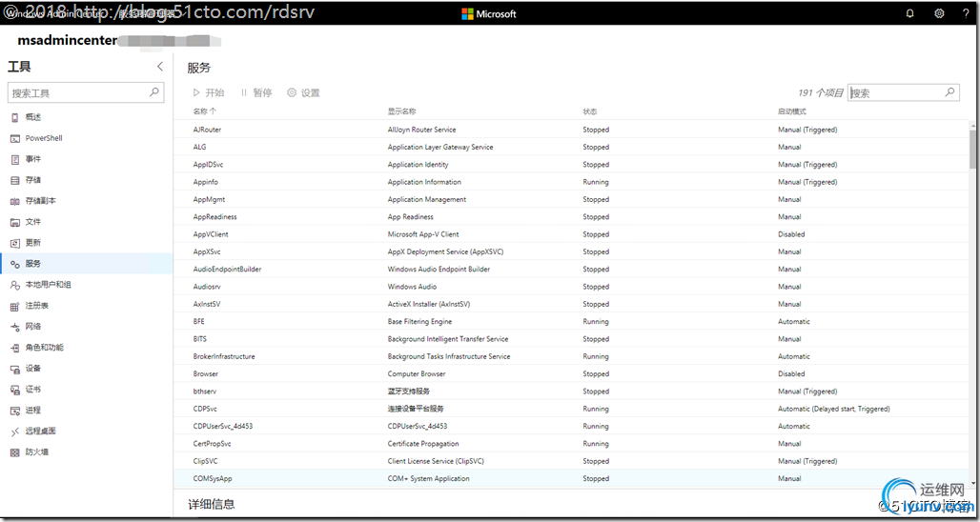
Task: Open the 文件 files tool icon
Action: click(x=15, y=222)
